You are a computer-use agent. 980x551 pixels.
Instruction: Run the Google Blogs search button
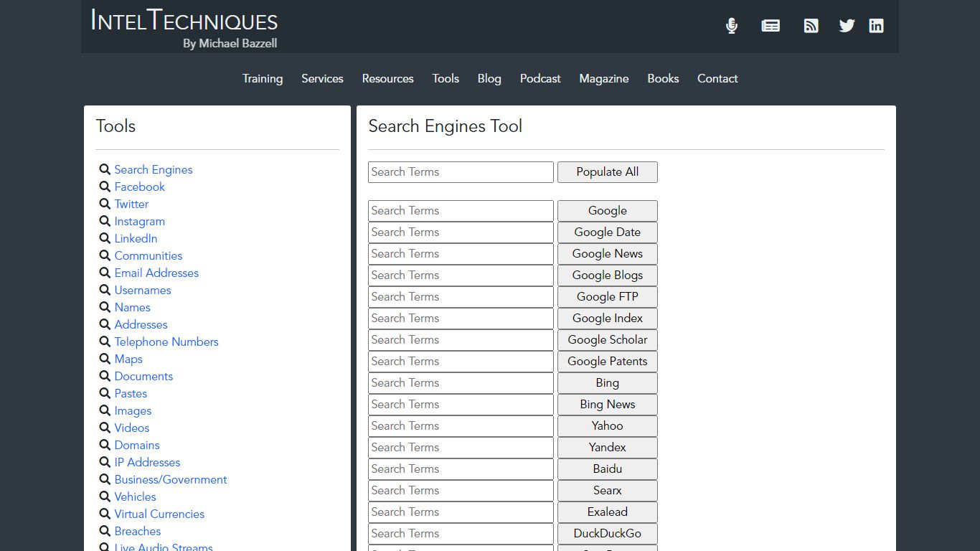608,275
